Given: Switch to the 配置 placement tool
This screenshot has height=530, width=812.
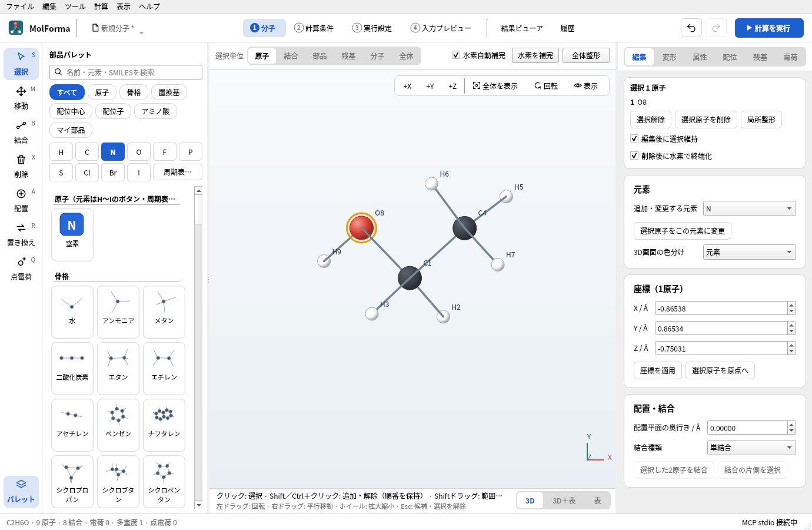Looking at the screenshot, I should pyautogui.click(x=21, y=200).
